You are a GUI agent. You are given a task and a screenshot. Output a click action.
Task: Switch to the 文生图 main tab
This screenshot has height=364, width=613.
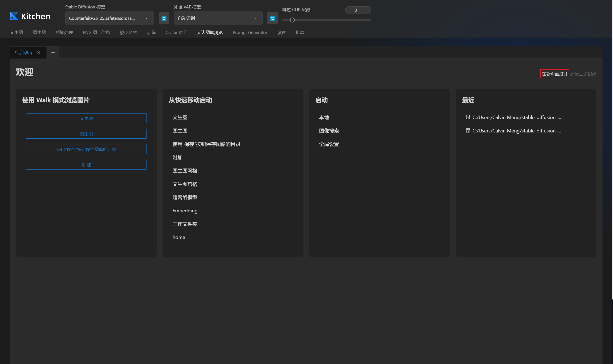coord(16,32)
